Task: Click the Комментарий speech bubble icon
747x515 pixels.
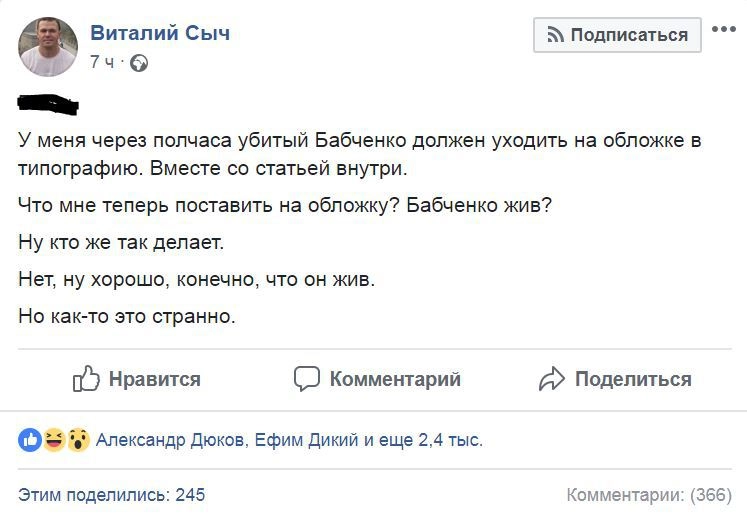Action: (x=306, y=379)
